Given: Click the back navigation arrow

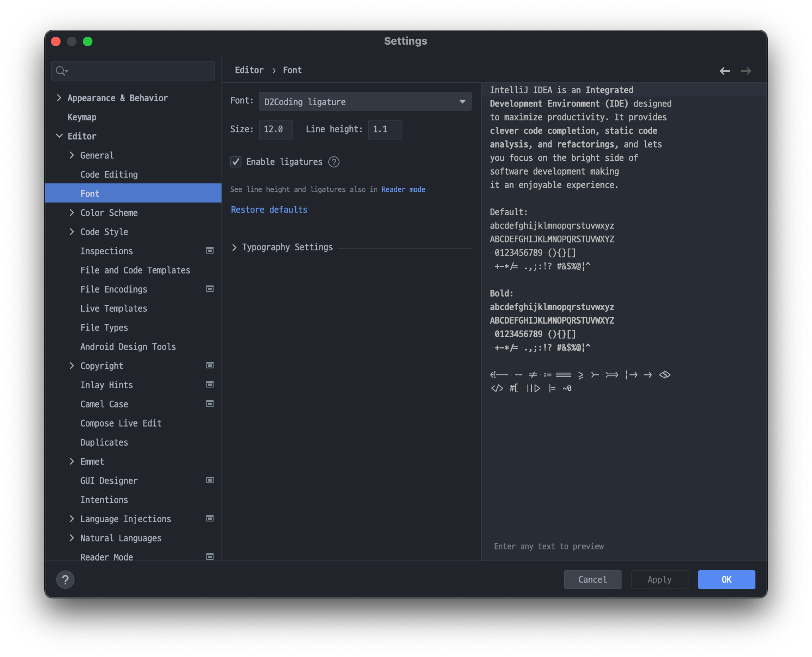Looking at the screenshot, I should pyautogui.click(x=724, y=71).
